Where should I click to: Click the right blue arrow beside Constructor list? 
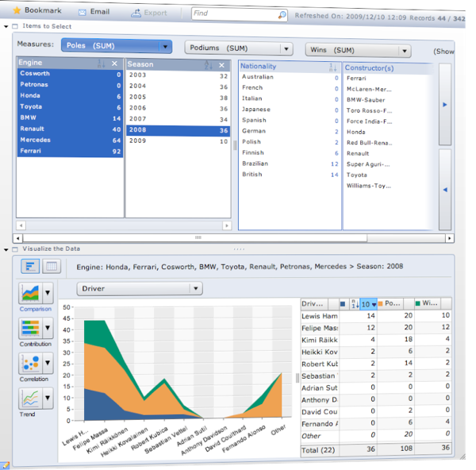(x=445, y=105)
